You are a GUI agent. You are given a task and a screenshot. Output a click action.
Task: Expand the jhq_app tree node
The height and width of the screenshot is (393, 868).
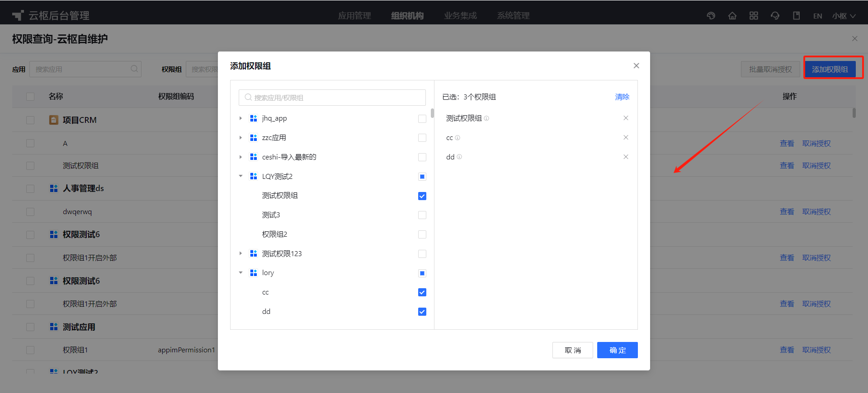pos(241,118)
